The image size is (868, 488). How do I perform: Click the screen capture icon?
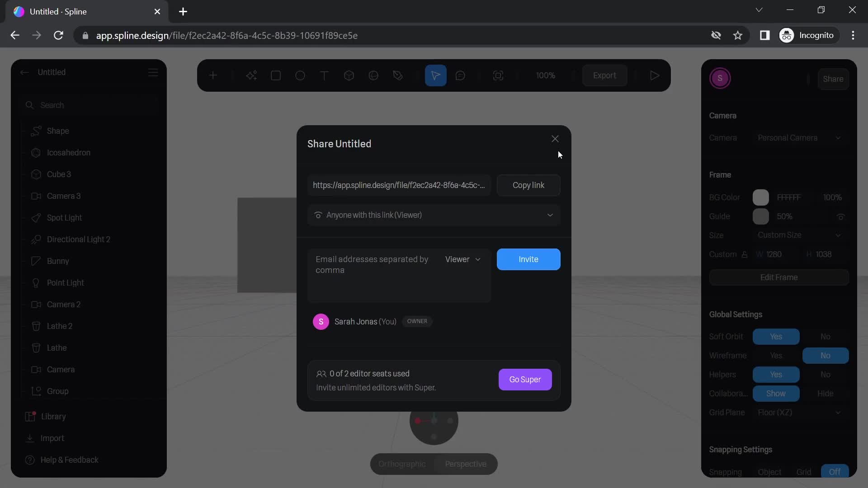(x=498, y=75)
